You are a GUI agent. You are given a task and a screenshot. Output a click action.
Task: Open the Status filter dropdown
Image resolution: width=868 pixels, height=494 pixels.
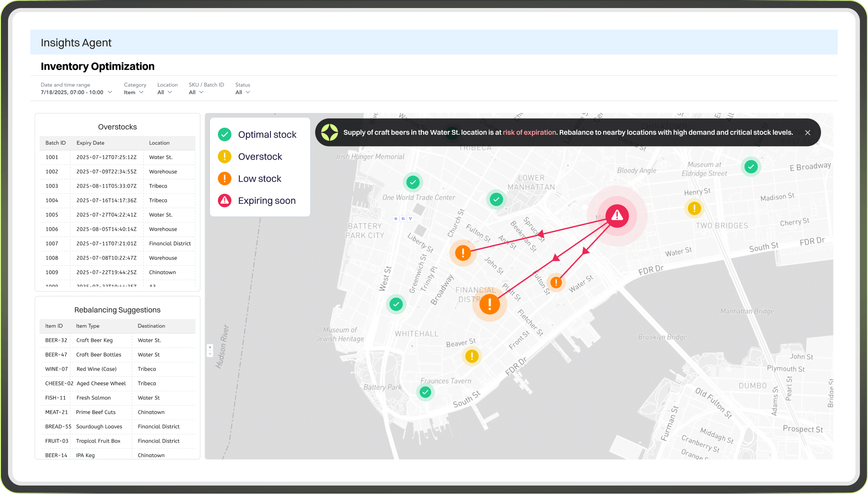point(243,92)
